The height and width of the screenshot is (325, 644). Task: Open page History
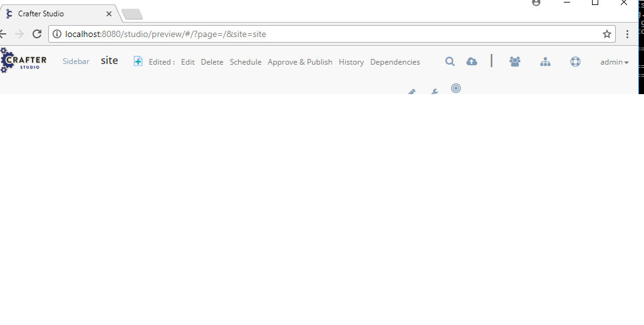point(351,62)
